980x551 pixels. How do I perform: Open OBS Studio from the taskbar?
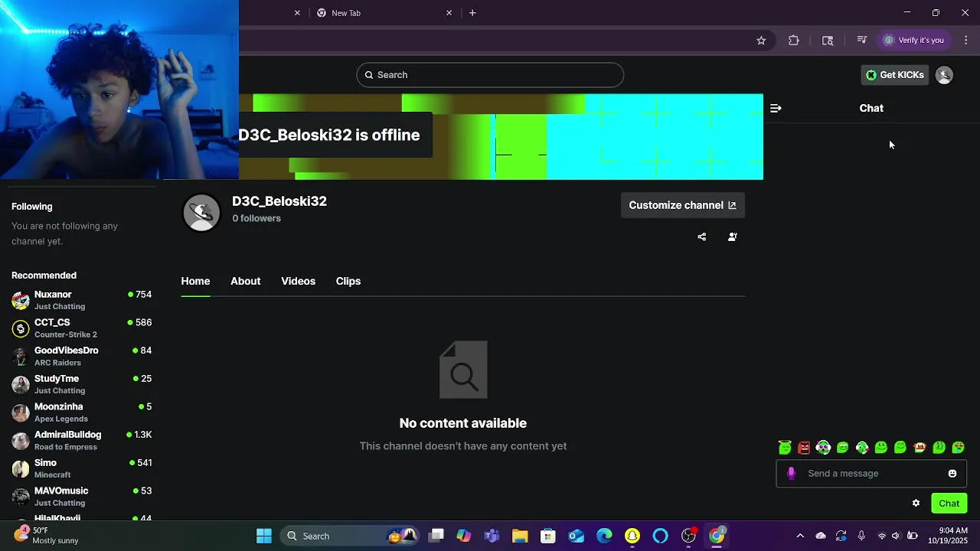pyautogui.click(x=688, y=536)
